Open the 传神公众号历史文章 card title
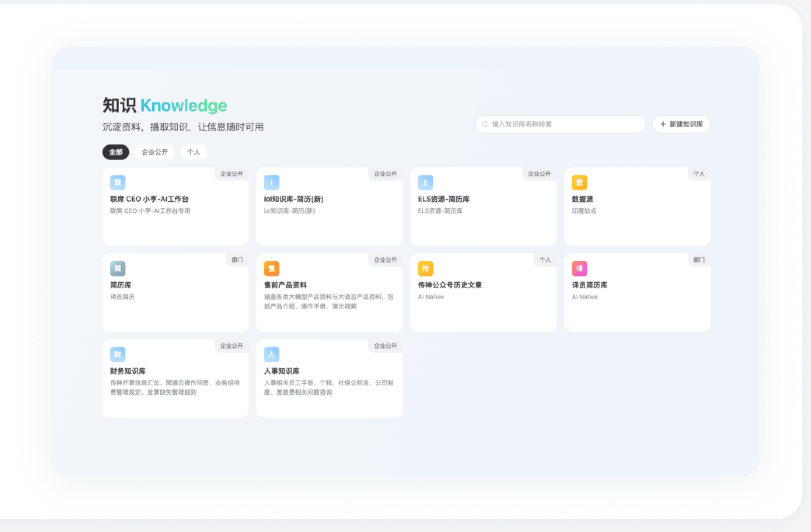Screen dimensions: 811x532 pos(450,285)
